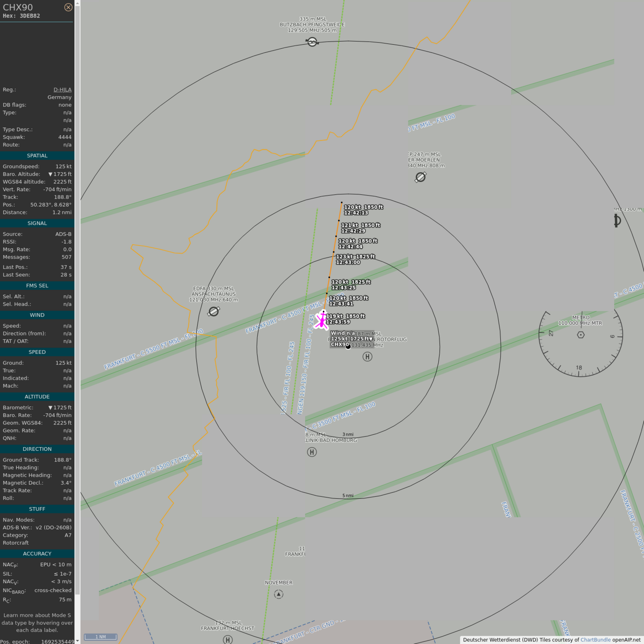Click the 1 NM map scale bar

point(101,637)
